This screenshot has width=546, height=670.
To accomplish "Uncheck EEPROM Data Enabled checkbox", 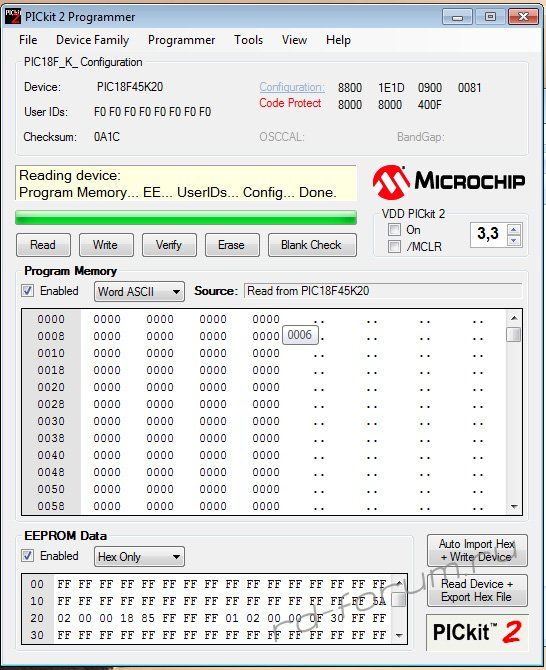I will point(28,556).
